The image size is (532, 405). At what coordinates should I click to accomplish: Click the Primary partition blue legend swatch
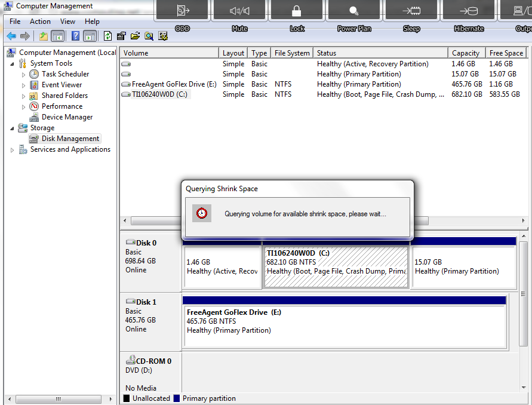(176, 398)
